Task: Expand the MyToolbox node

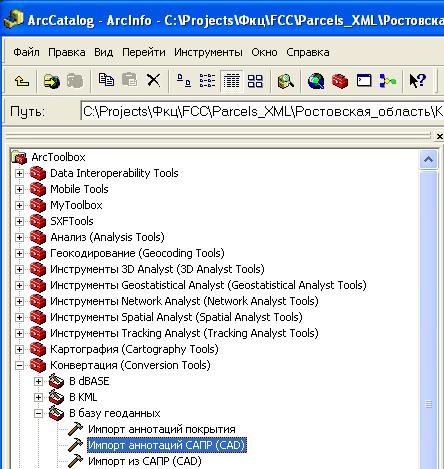Action: [x=19, y=205]
